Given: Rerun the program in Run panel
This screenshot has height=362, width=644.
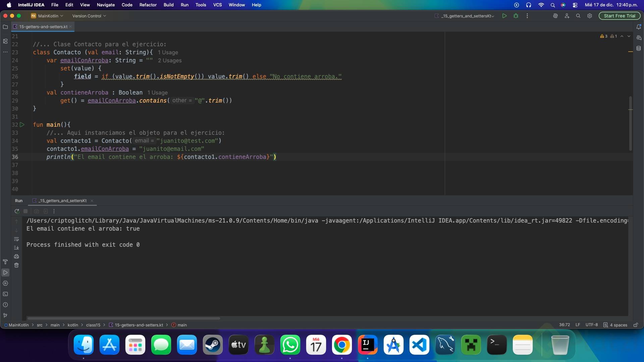Looking at the screenshot, I should (17, 211).
